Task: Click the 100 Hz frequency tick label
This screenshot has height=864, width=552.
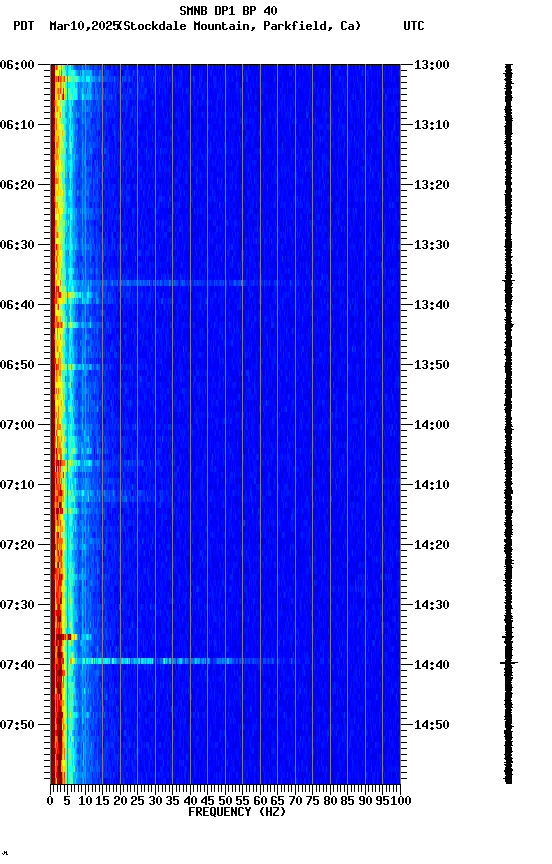Action: pyautogui.click(x=401, y=801)
